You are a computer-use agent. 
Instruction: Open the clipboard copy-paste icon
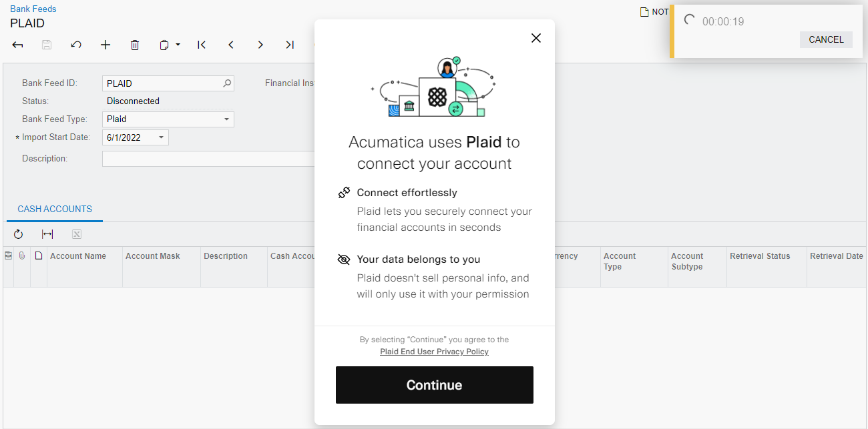[162, 45]
